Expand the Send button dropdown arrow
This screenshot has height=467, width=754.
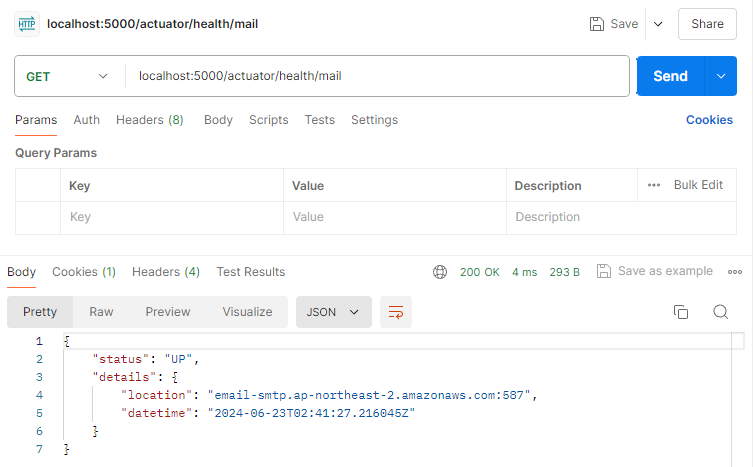tap(720, 76)
